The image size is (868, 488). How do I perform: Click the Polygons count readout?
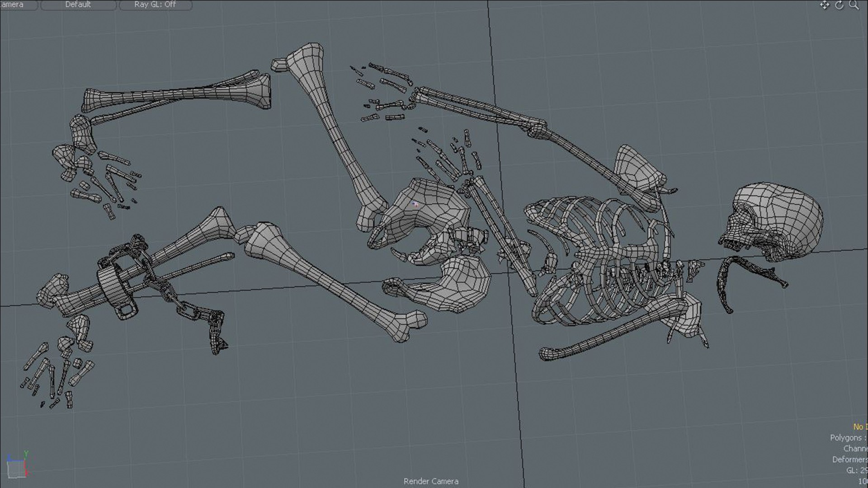(x=849, y=437)
